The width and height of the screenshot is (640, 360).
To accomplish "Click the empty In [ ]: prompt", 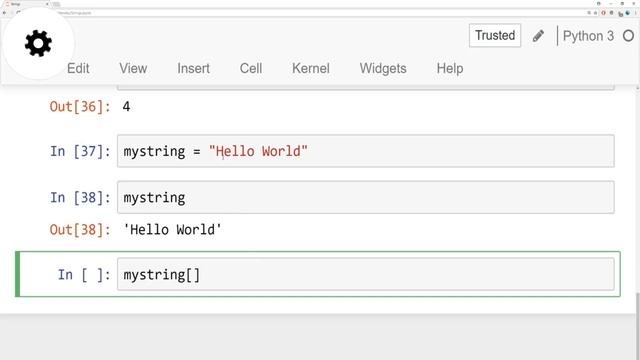I will 84,275.
